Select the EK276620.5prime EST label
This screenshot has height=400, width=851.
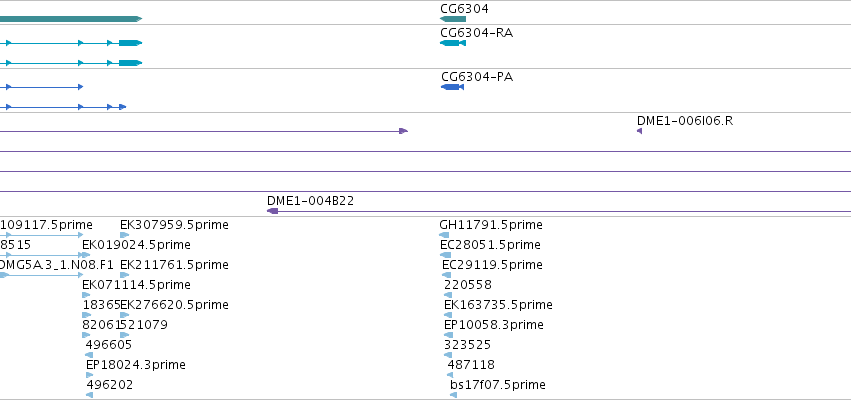point(174,304)
